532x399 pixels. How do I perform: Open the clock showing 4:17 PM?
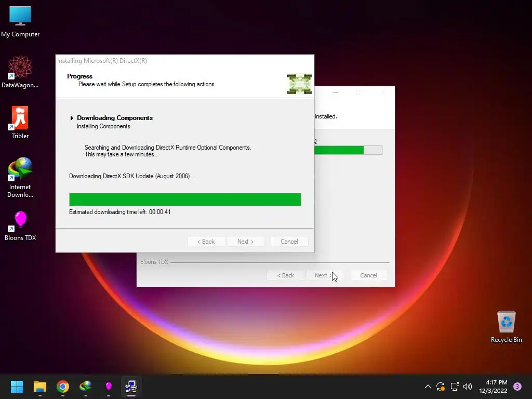click(x=493, y=387)
